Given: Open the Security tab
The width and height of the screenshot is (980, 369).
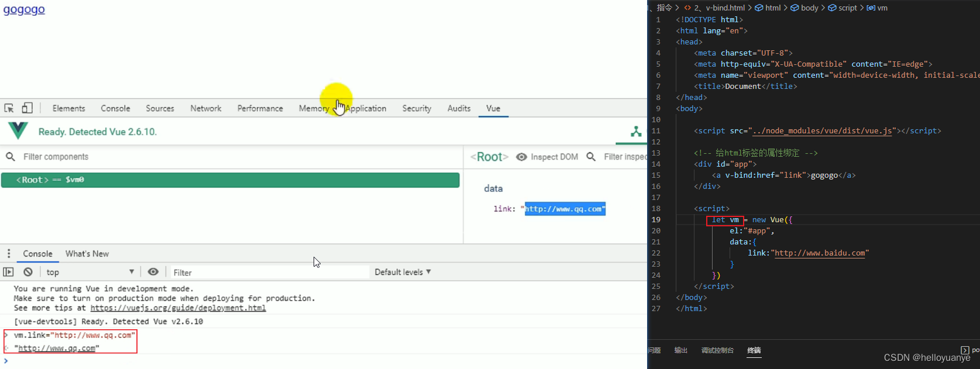Looking at the screenshot, I should pos(417,108).
